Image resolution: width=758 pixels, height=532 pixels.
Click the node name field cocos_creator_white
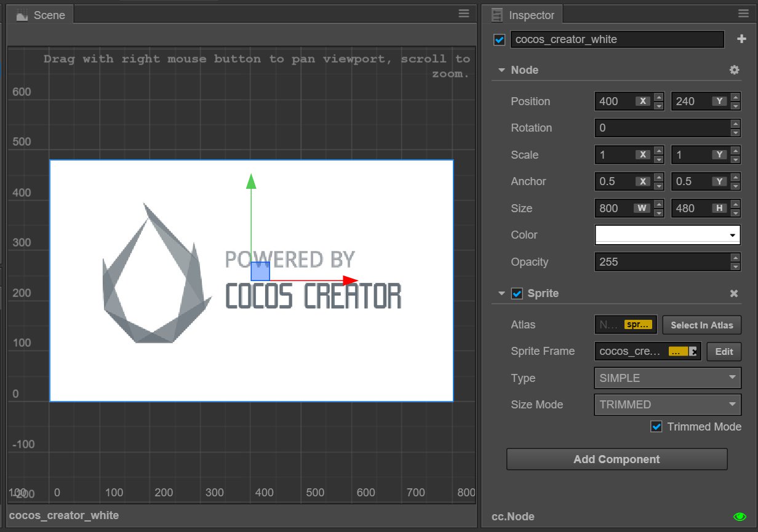617,39
